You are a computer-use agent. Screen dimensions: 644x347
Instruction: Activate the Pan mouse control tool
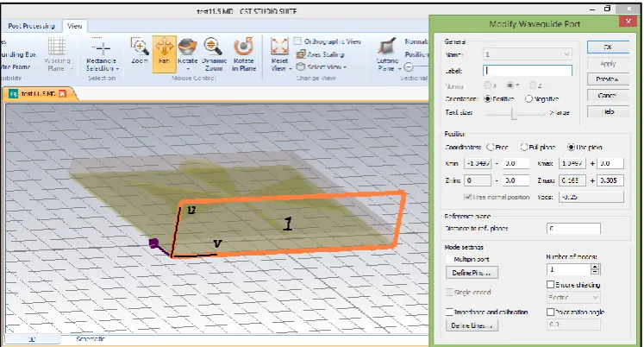pyautogui.click(x=165, y=54)
